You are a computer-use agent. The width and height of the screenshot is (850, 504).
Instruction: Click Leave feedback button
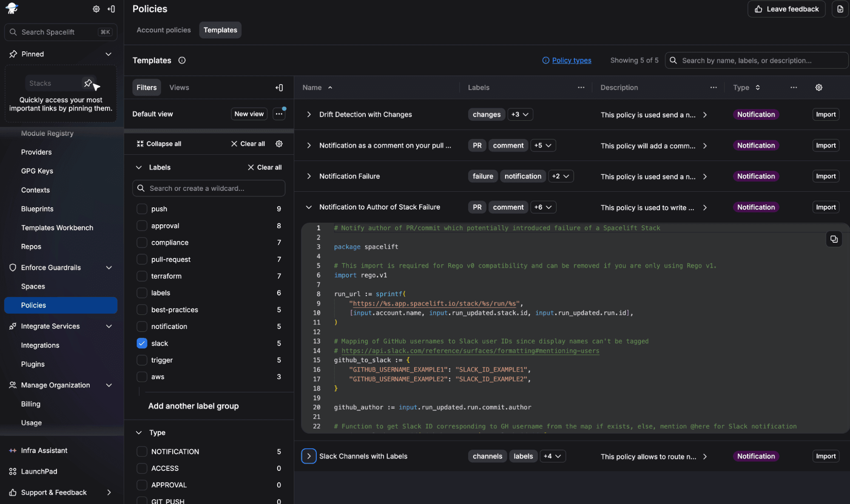click(x=786, y=9)
